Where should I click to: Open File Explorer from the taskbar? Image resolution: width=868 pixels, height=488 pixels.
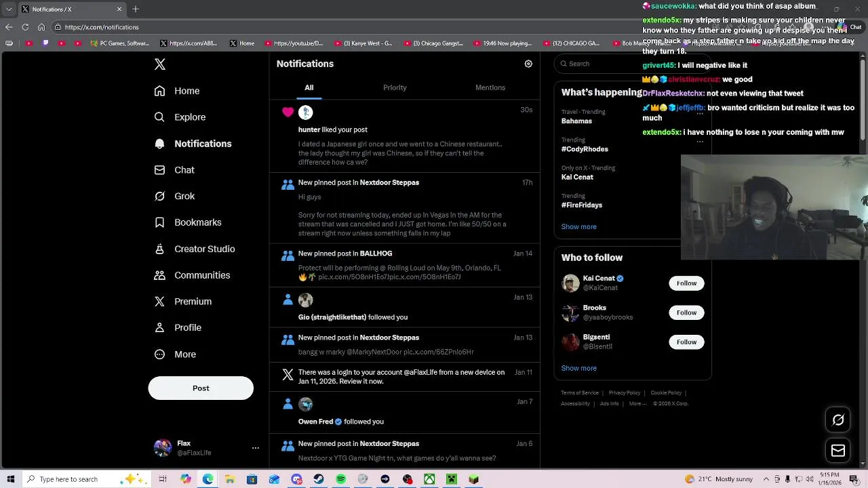[230, 479]
